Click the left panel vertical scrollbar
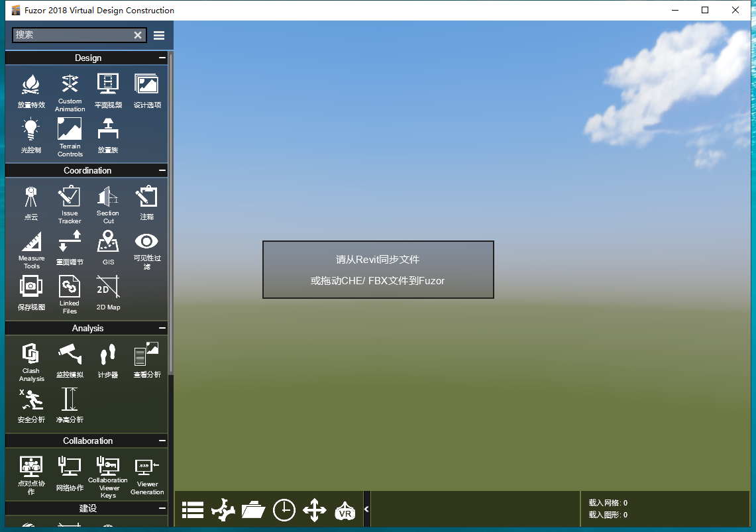The height and width of the screenshot is (532, 756). click(171, 212)
